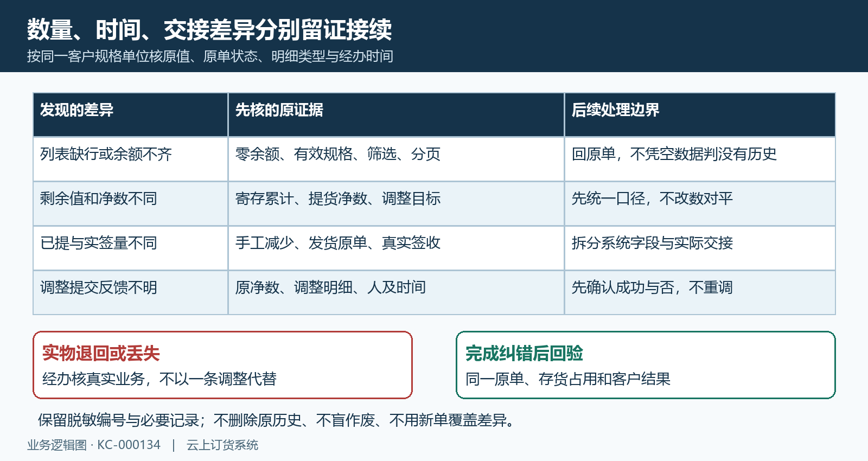Image resolution: width=868 pixels, height=461 pixels.
Task: Click the note starting with 保留脱敏编号与必要记录
Action: (277, 420)
